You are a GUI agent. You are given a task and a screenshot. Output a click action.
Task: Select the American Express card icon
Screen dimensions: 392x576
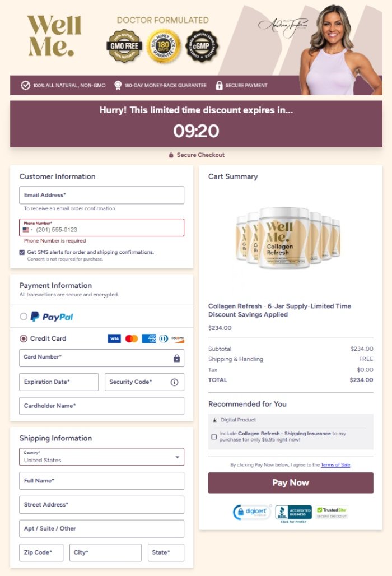click(x=150, y=338)
